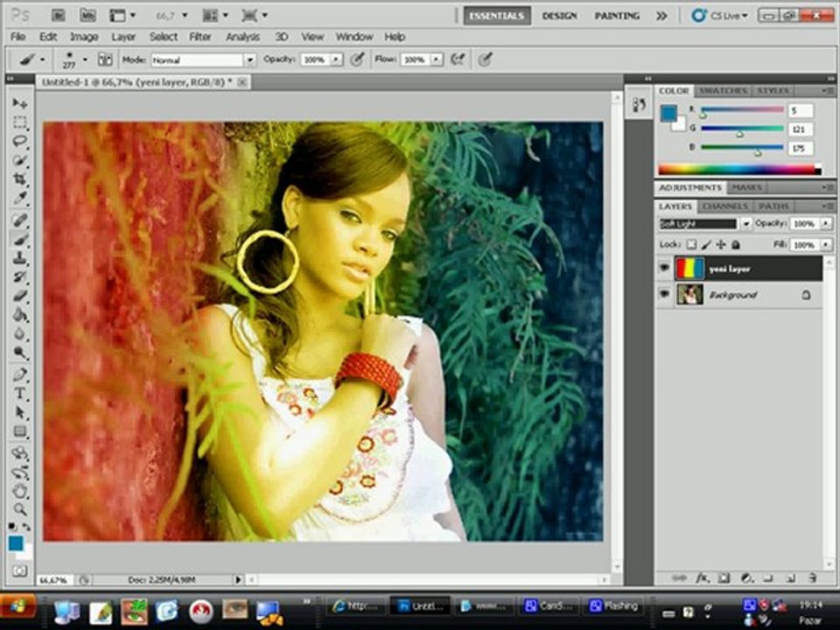Select the Move tool

[20, 103]
